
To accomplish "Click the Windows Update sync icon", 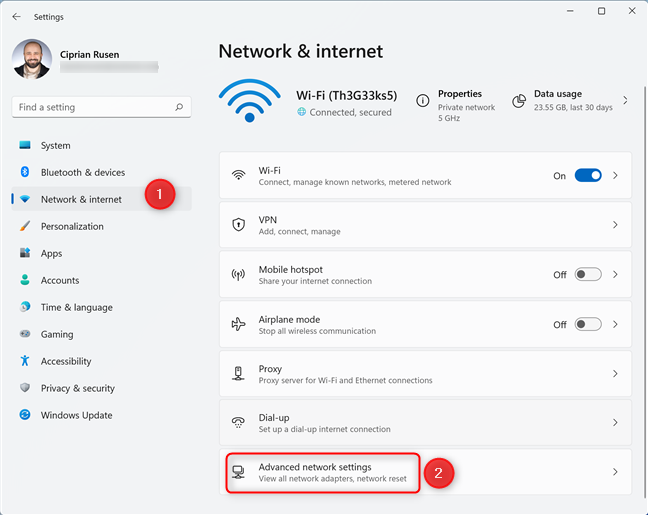I will [25, 415].
